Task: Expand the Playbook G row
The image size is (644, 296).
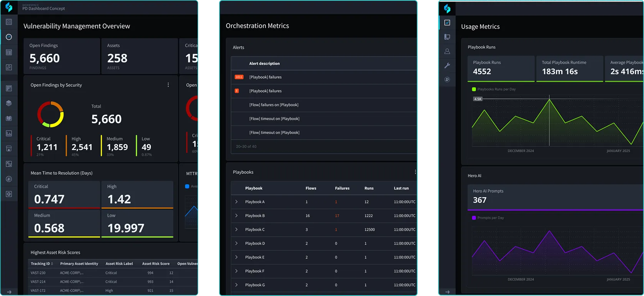Action: tap(236, 285)
